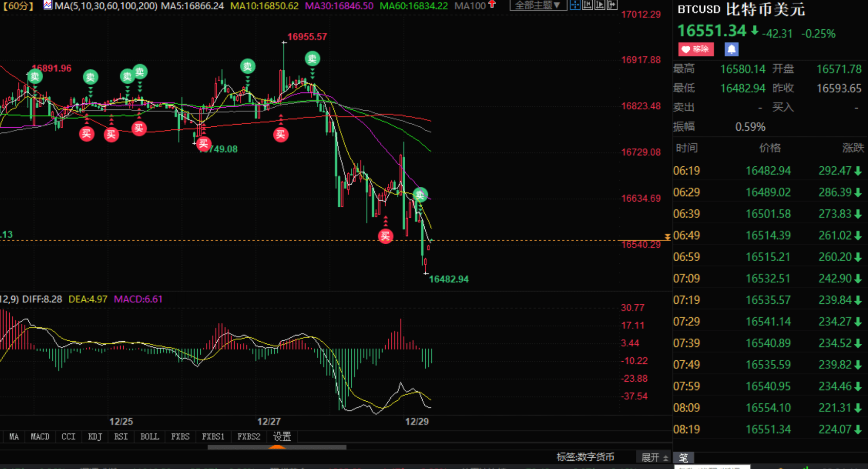This screenshot has width=868, height=469.
Task: Expand the panel with 展开 button
Action: (x=654, y=457)
